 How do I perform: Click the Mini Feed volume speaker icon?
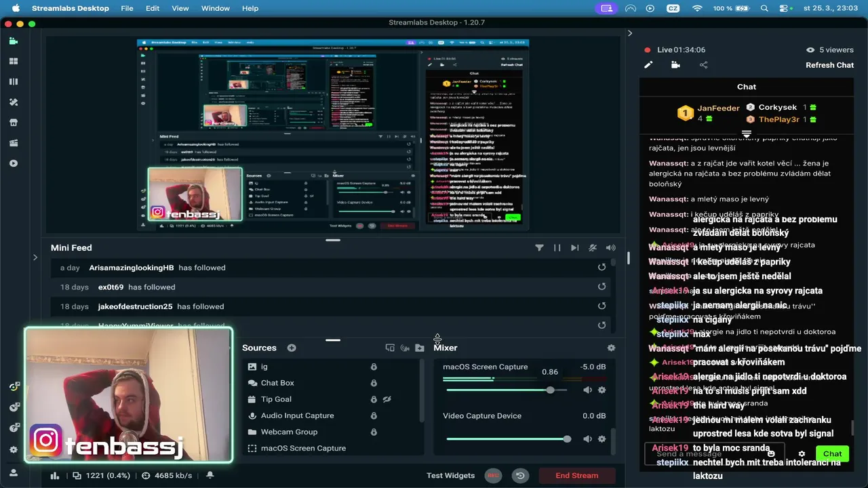point(610,248)
